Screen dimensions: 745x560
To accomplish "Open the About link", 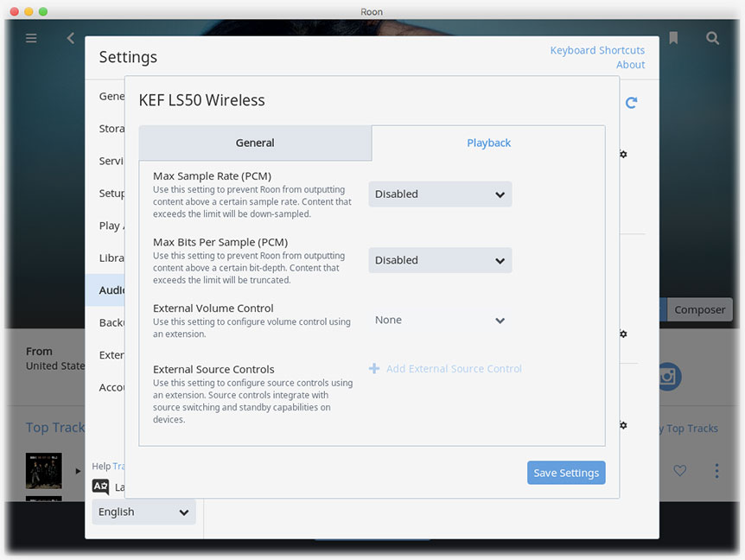I will [631, 65].
